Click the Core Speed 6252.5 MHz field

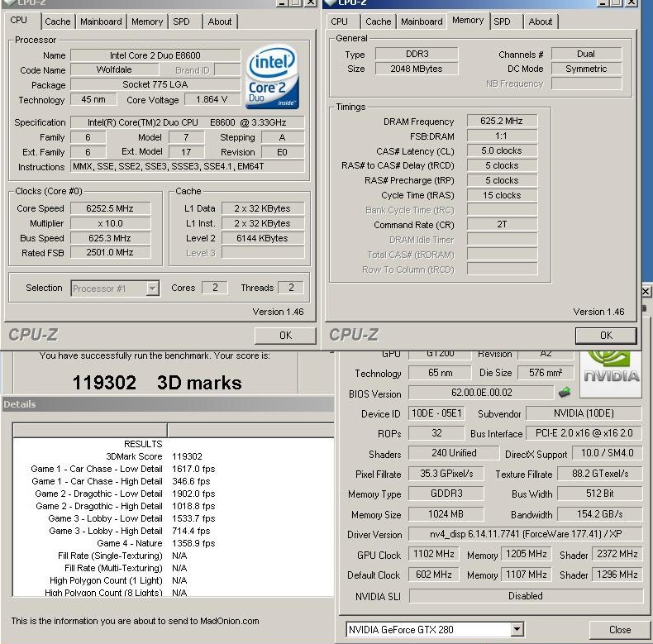pos(110,208)
